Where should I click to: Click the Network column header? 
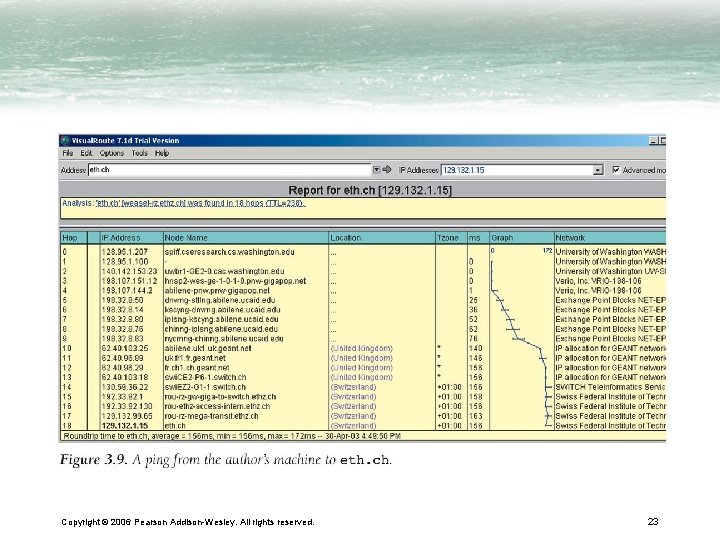pyautogui.click(x=610, y=238)
